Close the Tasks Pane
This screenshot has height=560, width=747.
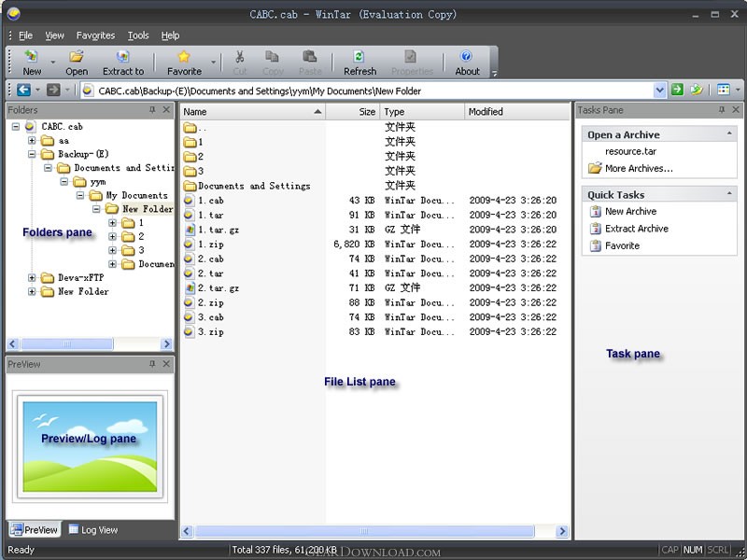tap(736, 110)
